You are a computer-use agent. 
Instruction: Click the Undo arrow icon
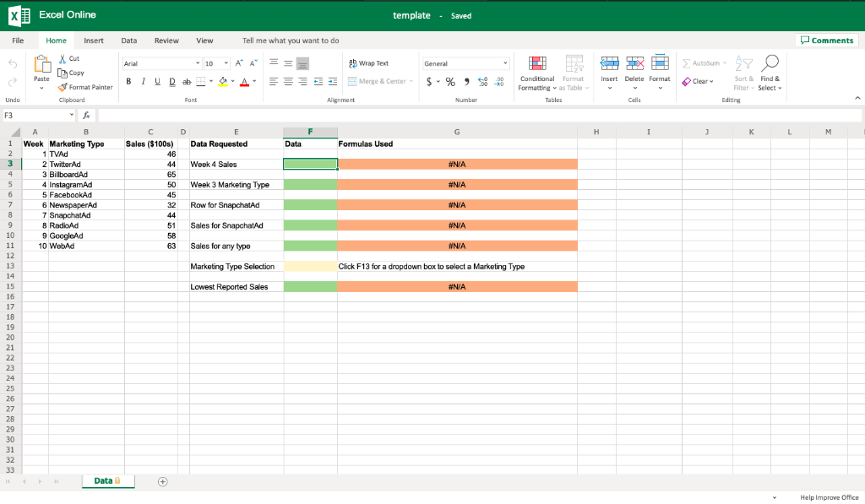13,64
